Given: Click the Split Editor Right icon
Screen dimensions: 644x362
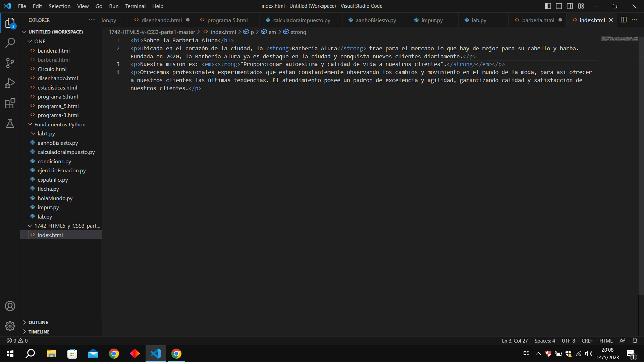Looking at the screenshot, I should point(624,20).
